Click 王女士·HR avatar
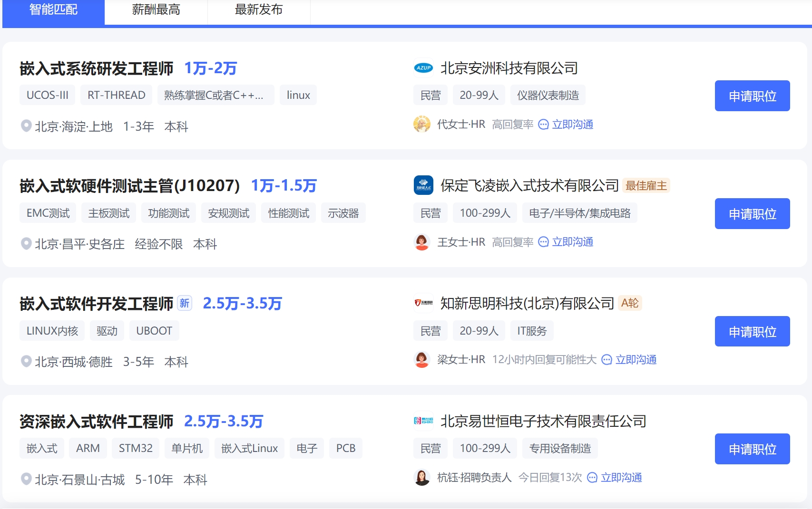This screenshot has height=509, width=812. (x=422, y=242)
